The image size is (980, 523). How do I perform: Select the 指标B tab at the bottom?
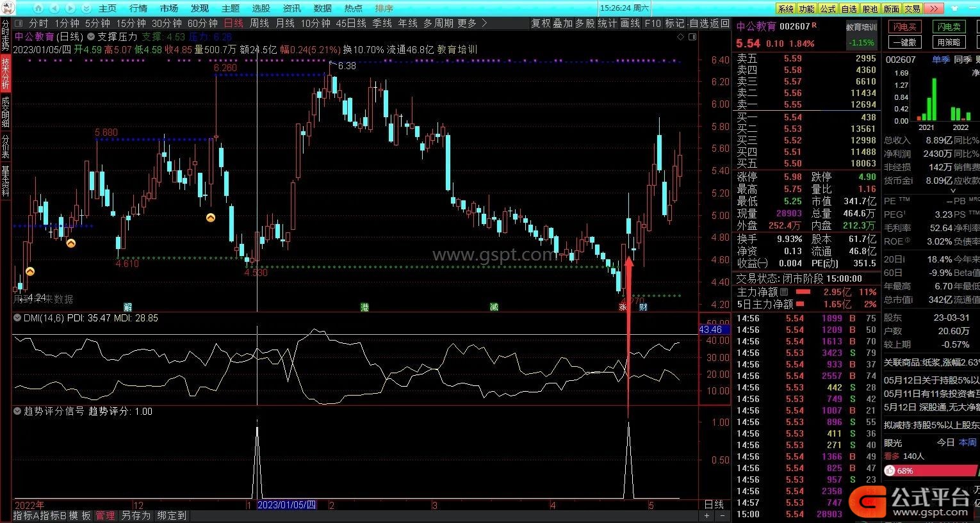(x=54, y=515)
